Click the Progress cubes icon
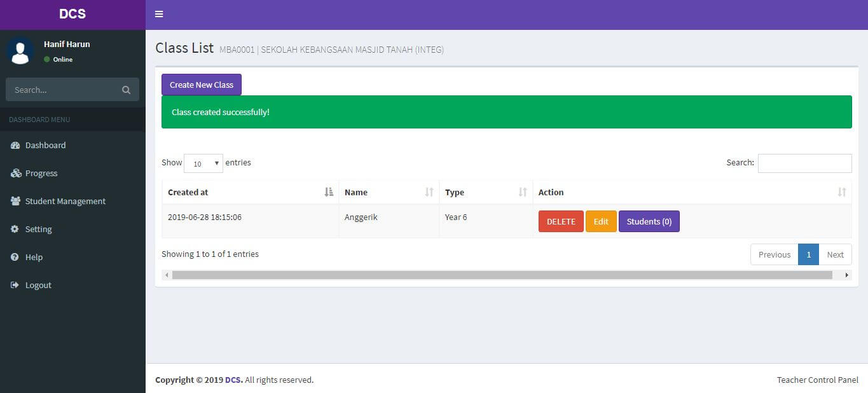 point(15,173)
